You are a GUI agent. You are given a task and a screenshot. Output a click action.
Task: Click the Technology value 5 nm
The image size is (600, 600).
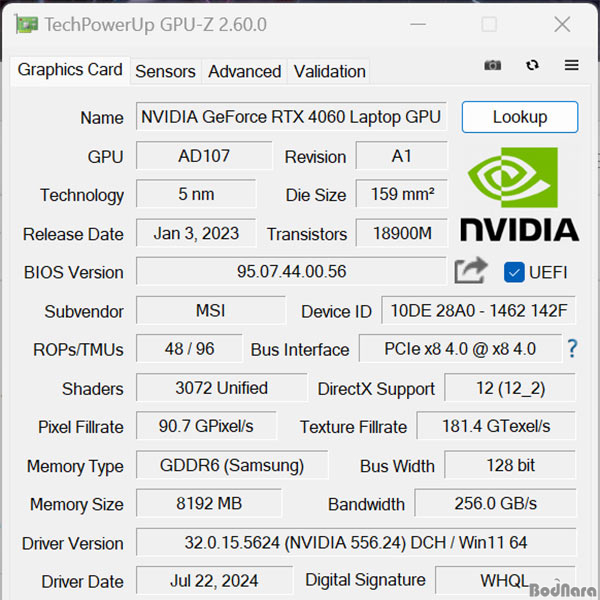pos(196,194)
